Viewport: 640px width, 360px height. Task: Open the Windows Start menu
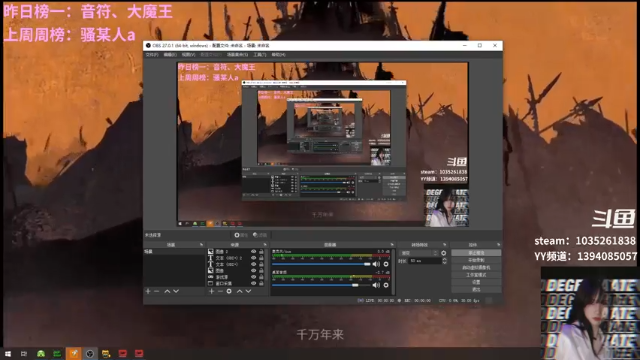tap(8, 353)
